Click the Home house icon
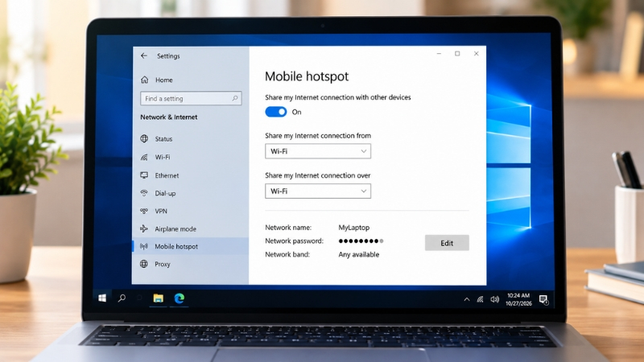This screenshot has width=644, height=362. point(145,80)
